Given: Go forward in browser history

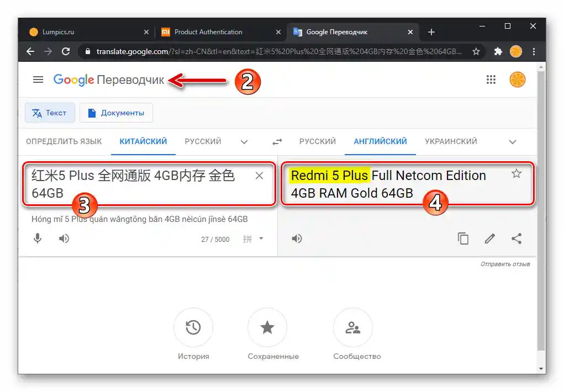Looking at the screenshot, I should pyautogui.click(x=48, y=51).
